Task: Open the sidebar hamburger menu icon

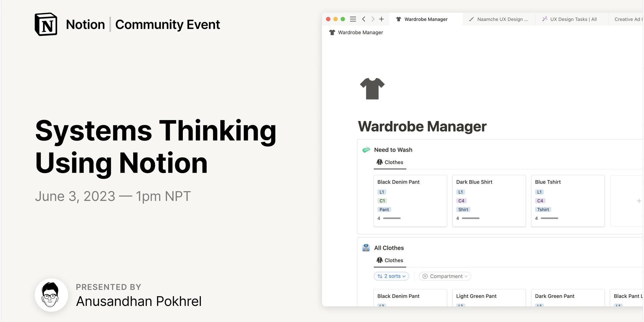Action: (x=353, y=19)
